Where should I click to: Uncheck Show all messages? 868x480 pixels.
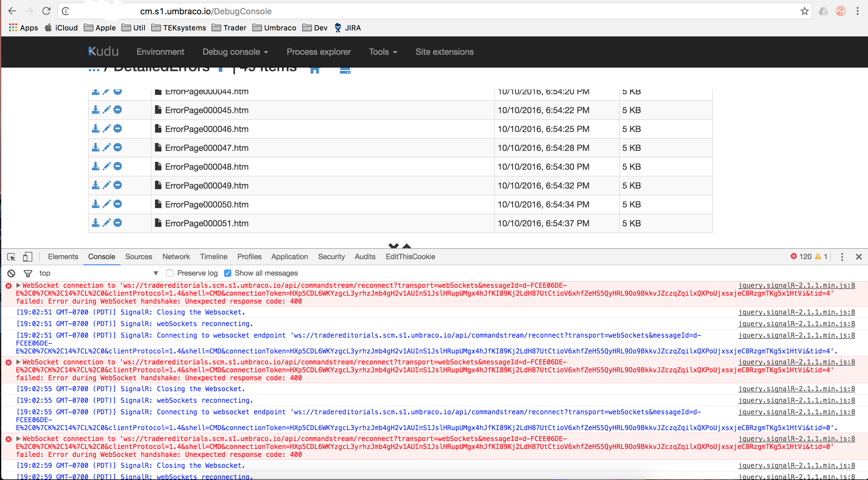pos(228,273)
